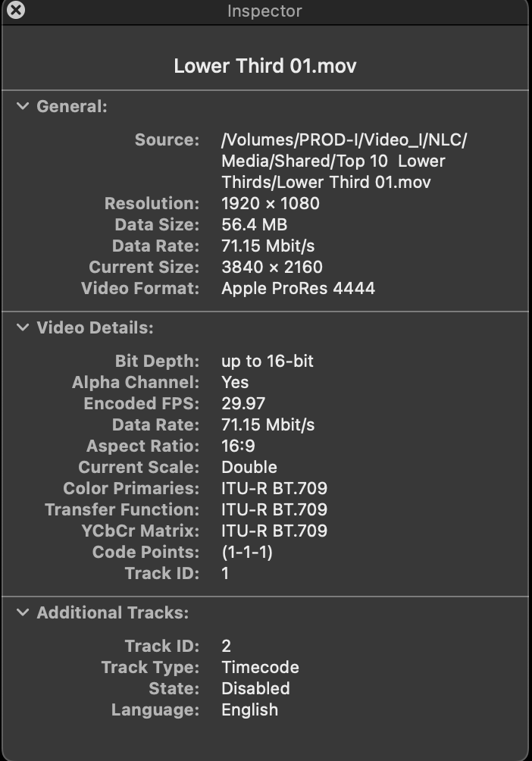The image size is (532, 761).
Task: Click the Alpha Channel Yes value
Action: coord(235,382)
